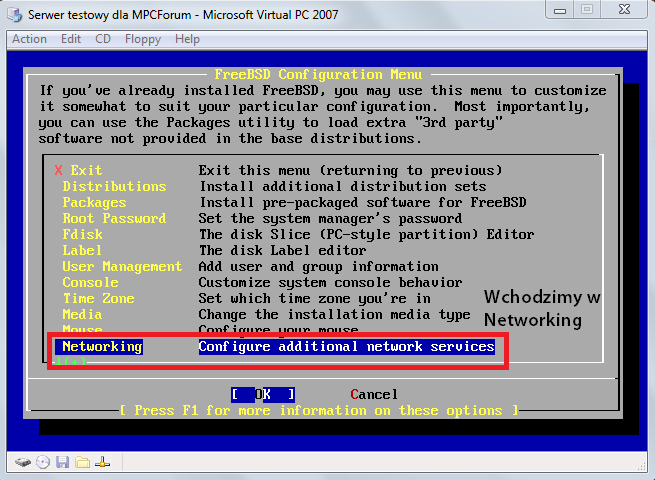The image size is (655, 480).
Task: Click 'Configure additional network services' description
Action: (x=347, y=347)
